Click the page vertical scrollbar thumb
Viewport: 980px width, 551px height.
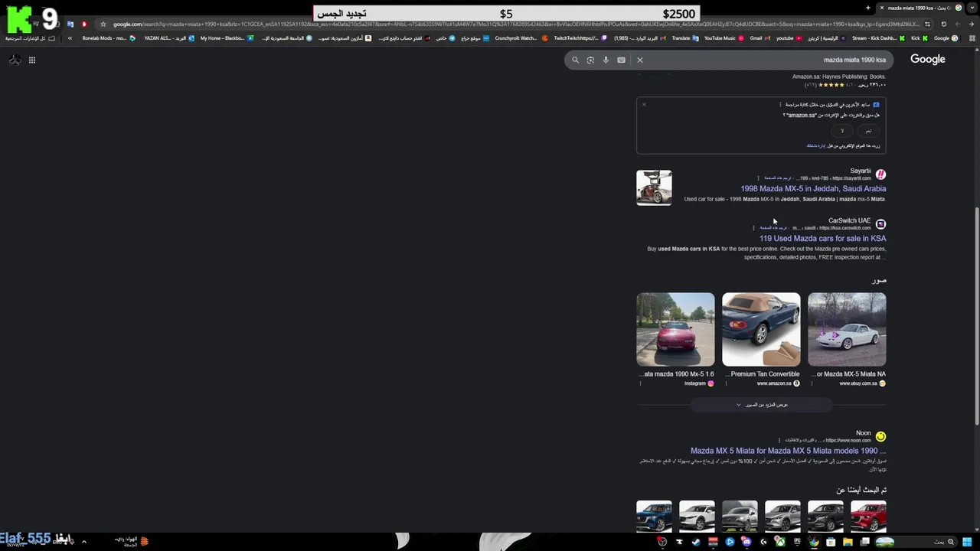976,316
